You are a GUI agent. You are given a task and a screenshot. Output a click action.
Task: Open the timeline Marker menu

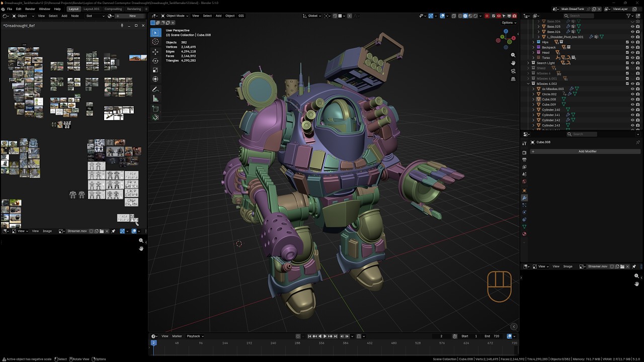[177, 336]
